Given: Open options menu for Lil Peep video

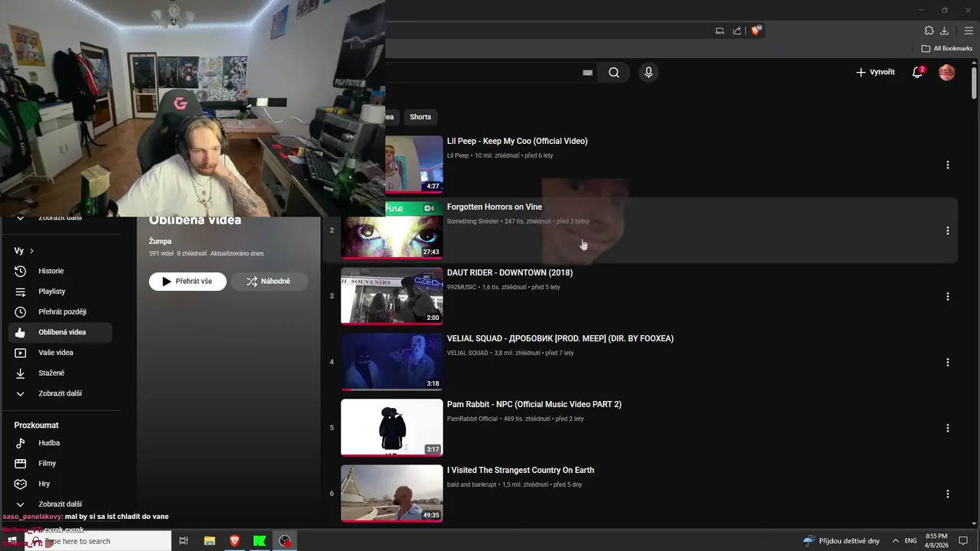Looking at the screenshot, I should [947, 165].
